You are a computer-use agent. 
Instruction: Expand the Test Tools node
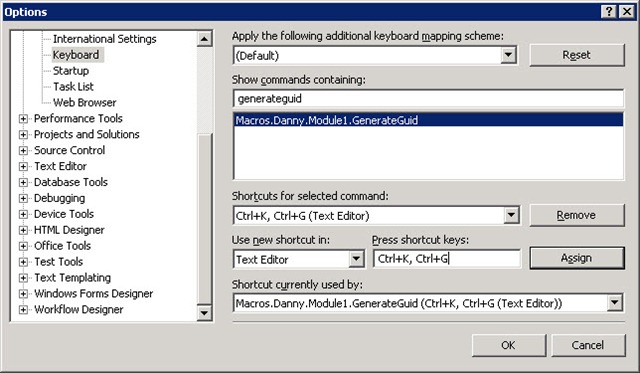click(23, 262)
